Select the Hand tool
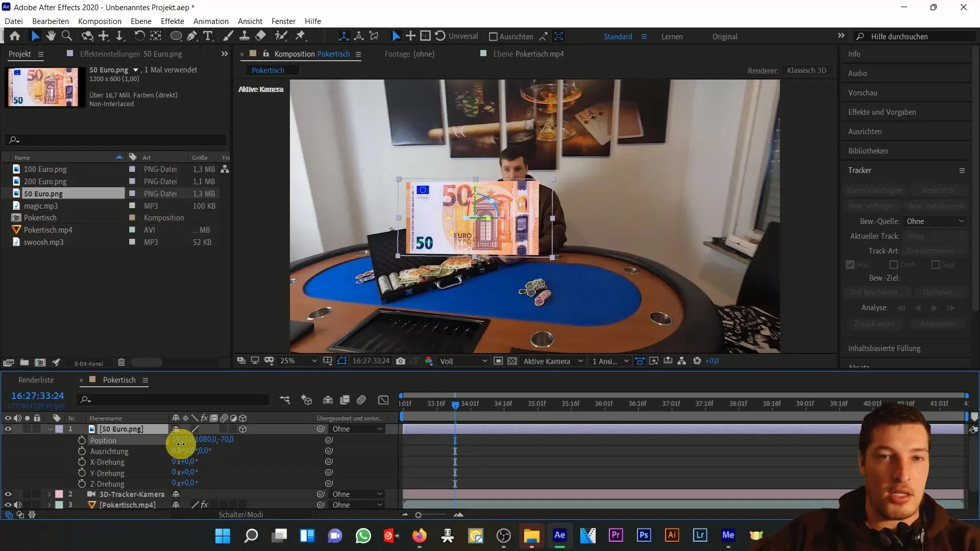The width and height of the screenshot is (980, 551). tap(51, 36)
